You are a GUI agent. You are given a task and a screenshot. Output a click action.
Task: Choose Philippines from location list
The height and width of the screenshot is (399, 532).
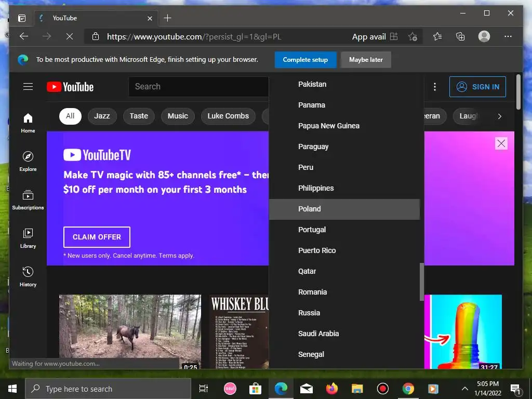tap(344, 188)
